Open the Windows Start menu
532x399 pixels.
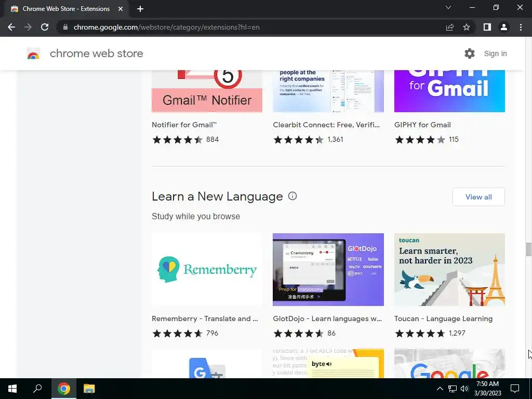[12, 389]
